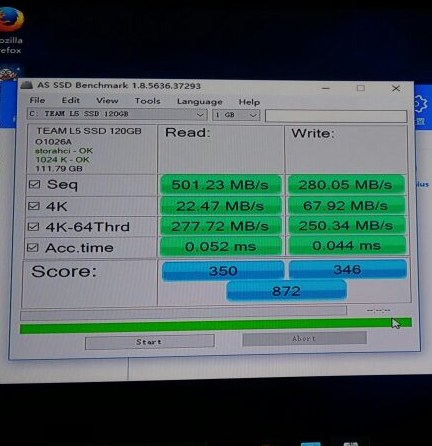Open the blue settings gear icon
The height and width of the screenshot is (446, 432).
point(420,104)
